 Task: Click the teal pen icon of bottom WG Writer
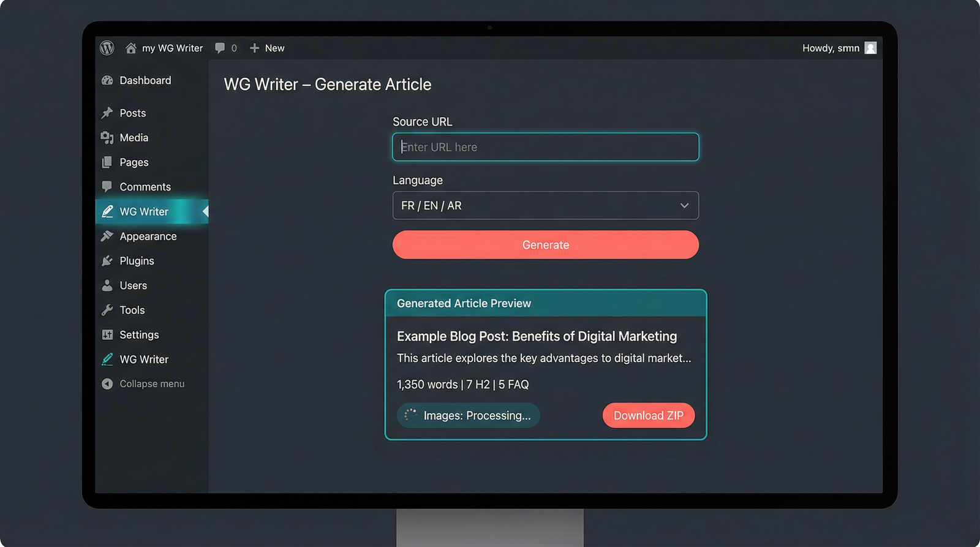(x=107, y=360)
